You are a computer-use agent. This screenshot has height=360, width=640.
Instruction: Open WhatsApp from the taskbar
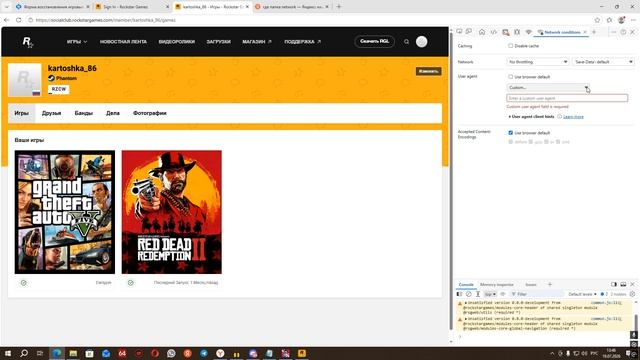pyautogui.click(x=171, y=353)
